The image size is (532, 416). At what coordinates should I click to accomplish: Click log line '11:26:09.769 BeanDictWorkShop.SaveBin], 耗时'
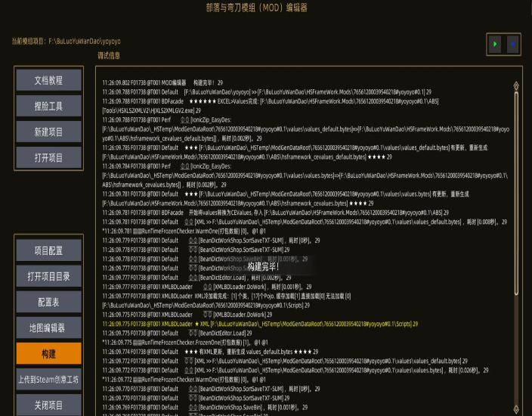205,407
